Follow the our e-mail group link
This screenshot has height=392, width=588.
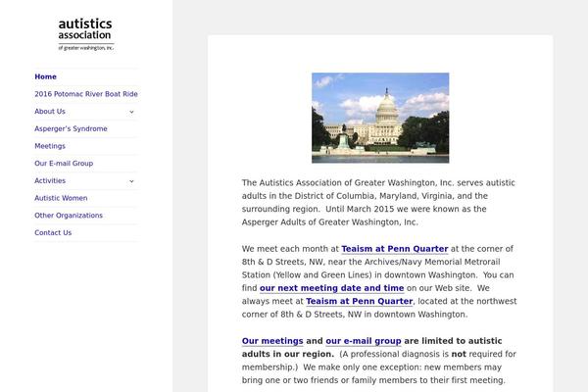pos(364,341)
